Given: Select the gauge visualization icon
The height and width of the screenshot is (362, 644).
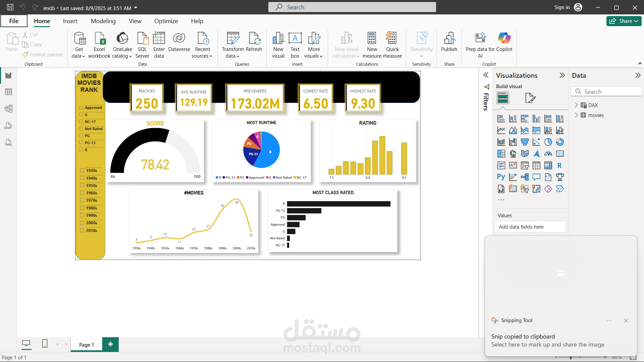Looking at the screenshot, I should [548, 154].
